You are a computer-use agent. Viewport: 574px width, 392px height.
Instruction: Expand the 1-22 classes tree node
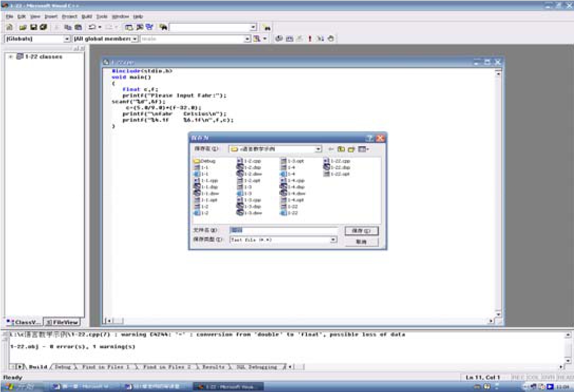coord(11,57)
